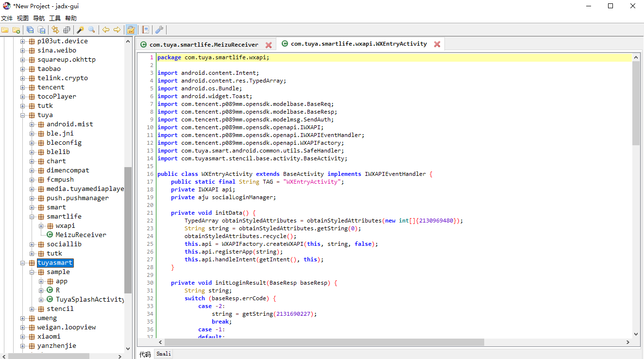This screenshot has height=359, width=644.
Task: Select the TuyaSplashActivity class in tree
Action: coord(90,300)
